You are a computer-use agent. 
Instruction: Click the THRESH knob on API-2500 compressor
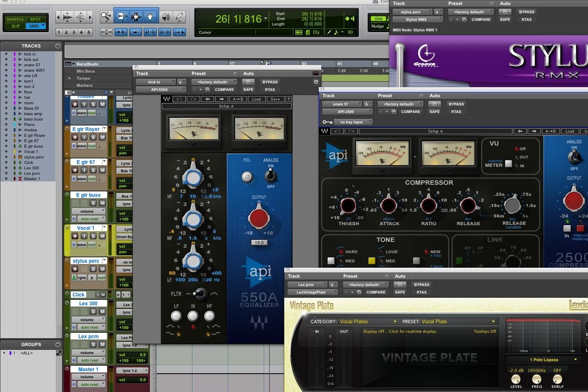[x=348, y=205]
